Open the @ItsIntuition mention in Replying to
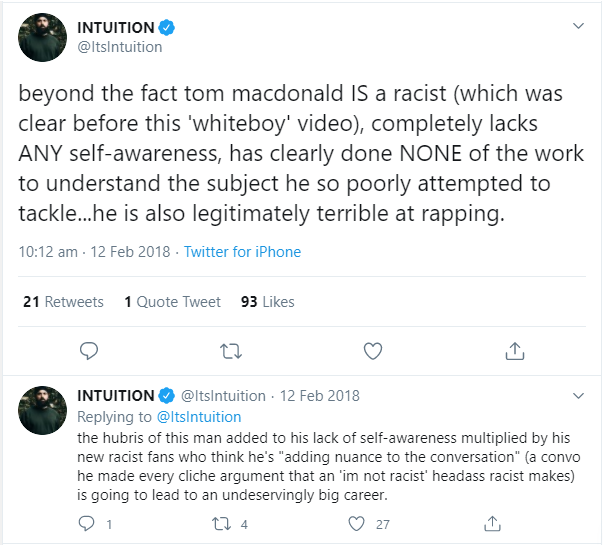The image size is (603, 545). pyautogui.click(x=199, y=417)
